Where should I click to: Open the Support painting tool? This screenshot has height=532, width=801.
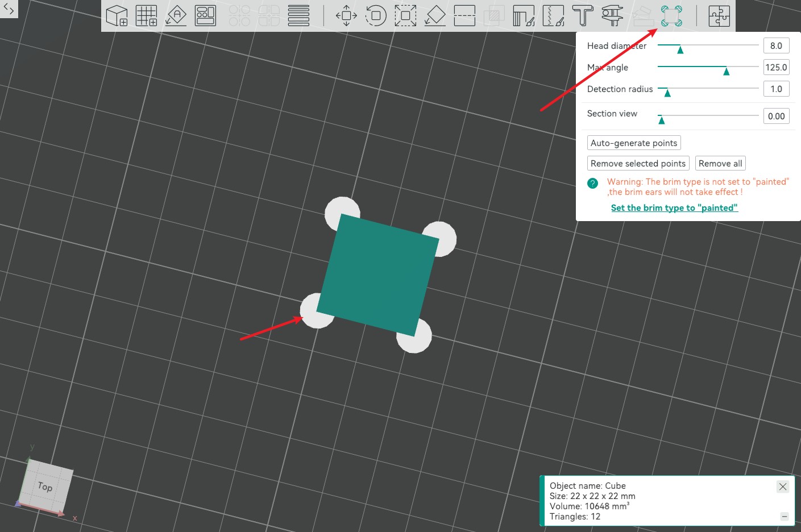[524, 16]
